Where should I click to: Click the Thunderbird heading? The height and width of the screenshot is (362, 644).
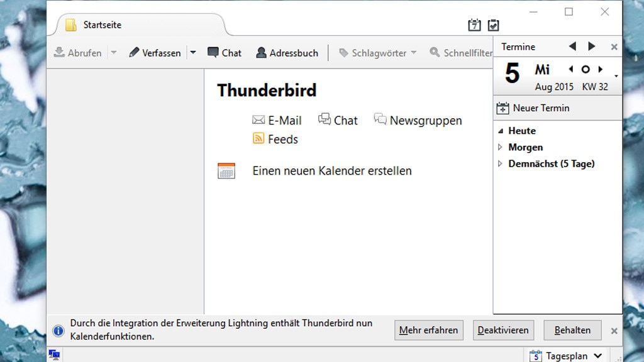(x=267, y=90)
